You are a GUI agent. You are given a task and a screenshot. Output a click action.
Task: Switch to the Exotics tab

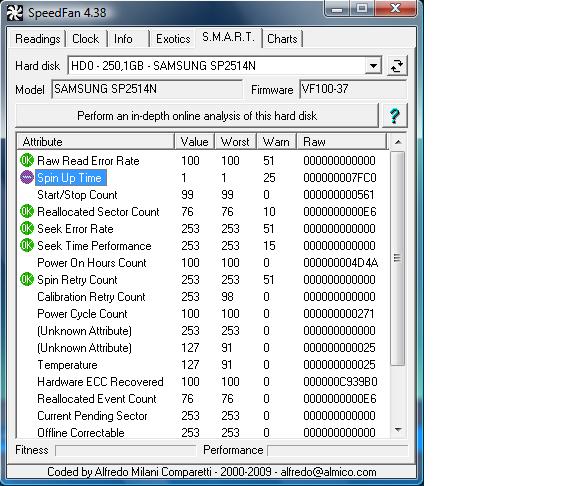pos(173,39)
